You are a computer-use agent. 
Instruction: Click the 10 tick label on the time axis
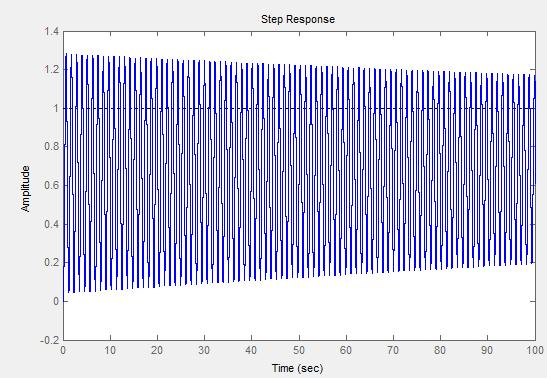pos(110,350)
